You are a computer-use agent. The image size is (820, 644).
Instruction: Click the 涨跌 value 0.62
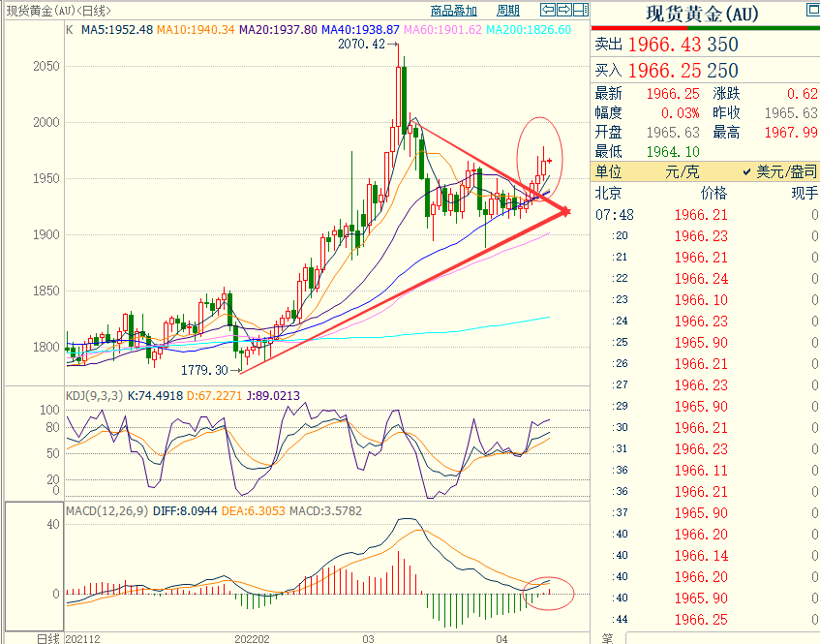pos(803,94)
